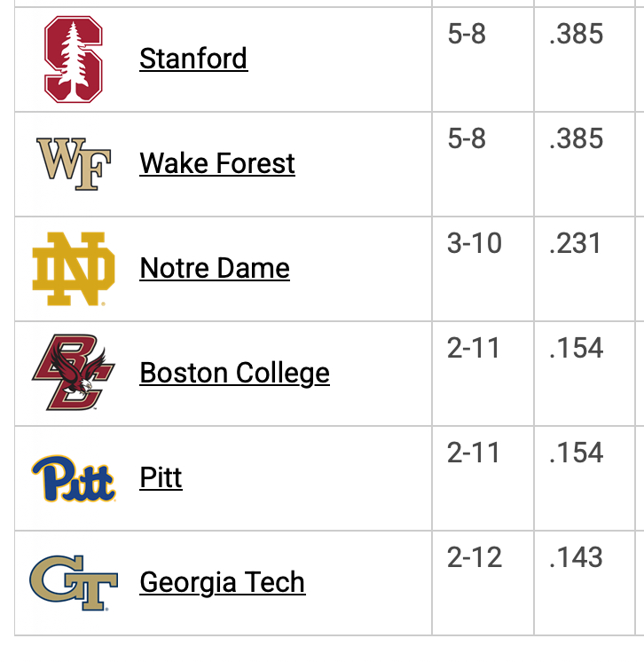Select the Pitt script logo
This screenshot has height=662, width=644.
(x=74, y=478)
